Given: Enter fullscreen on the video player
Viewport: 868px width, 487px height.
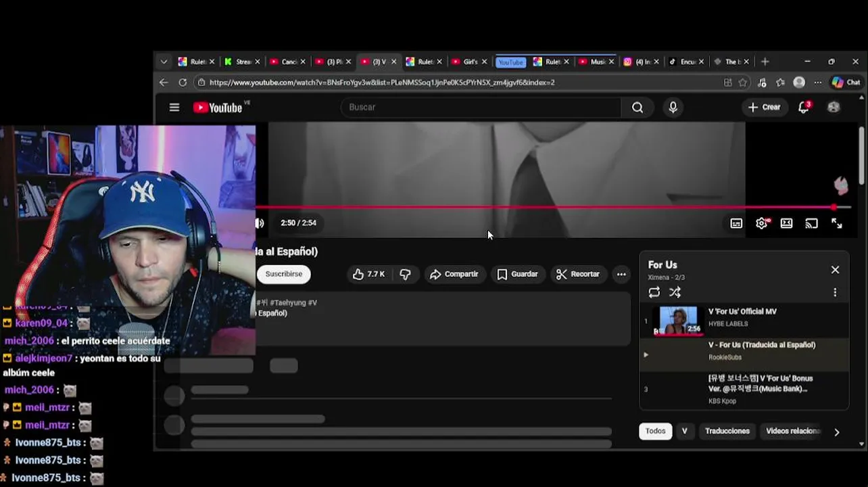Looking at the screenshot, I should 836,223.
